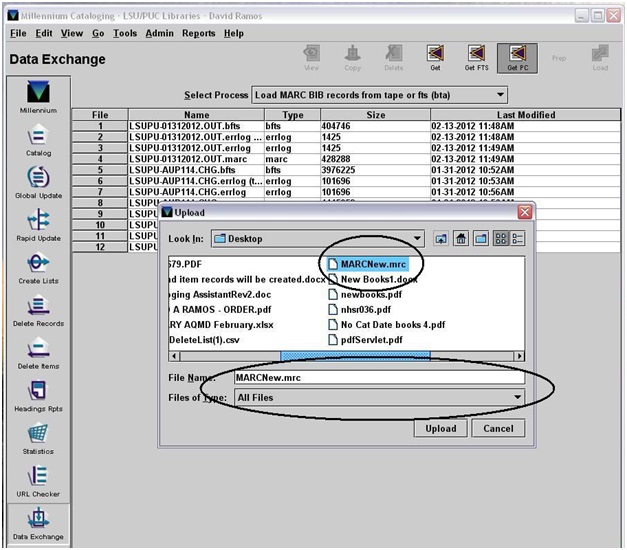Expand the Look In Desktop dropdown
The image size is (627, 550).
417,239
